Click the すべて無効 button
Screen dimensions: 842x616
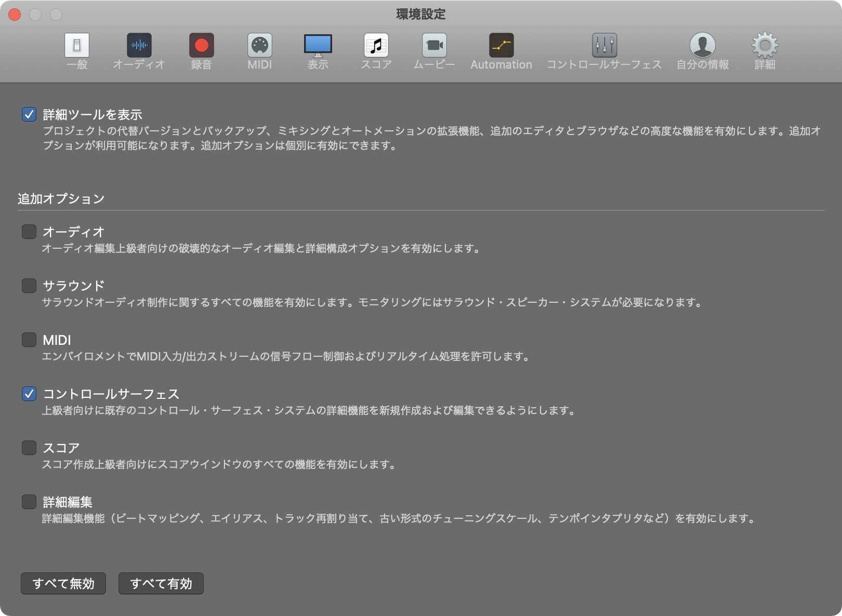coord(63,583)
